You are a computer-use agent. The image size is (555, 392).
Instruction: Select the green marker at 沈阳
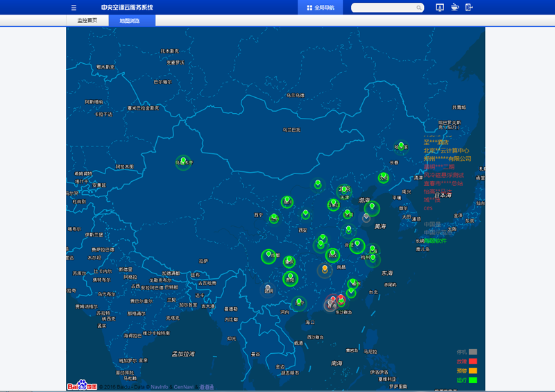[x=384, y=176]
